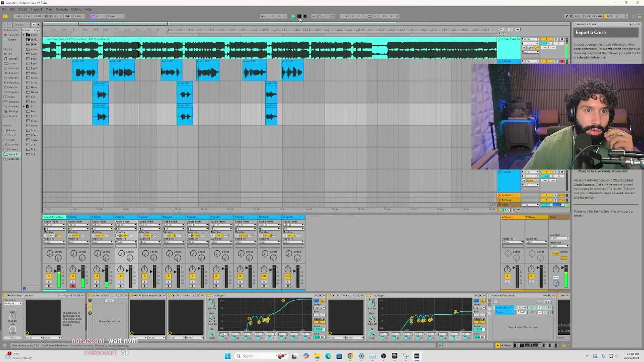The height and width of the screenshot is (362, 644).
Task: Open the Playback menu
Action: click(x=36, y=9)
